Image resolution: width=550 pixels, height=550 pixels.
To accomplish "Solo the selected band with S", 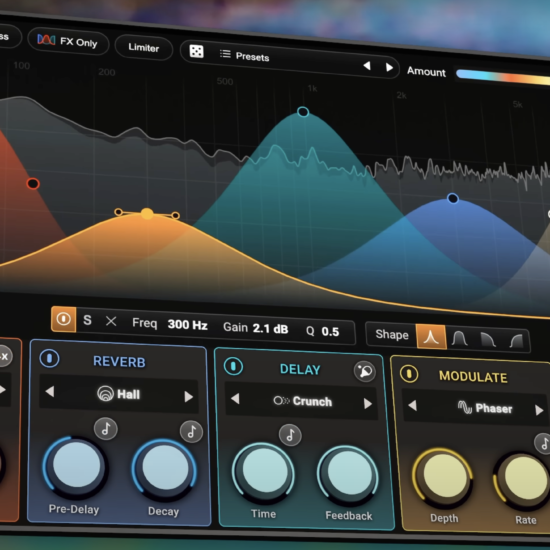I will (87, 320).
